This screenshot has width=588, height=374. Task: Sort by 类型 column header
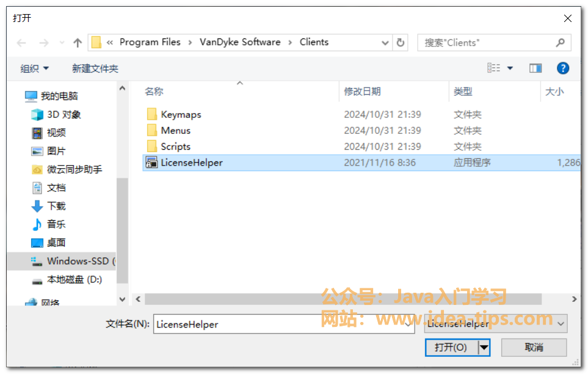(463, 91)
